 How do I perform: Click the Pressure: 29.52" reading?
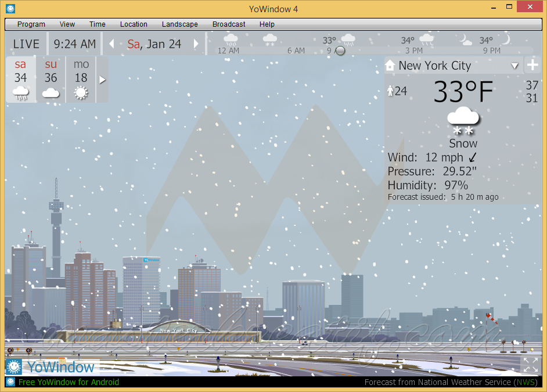coord(432,171)
